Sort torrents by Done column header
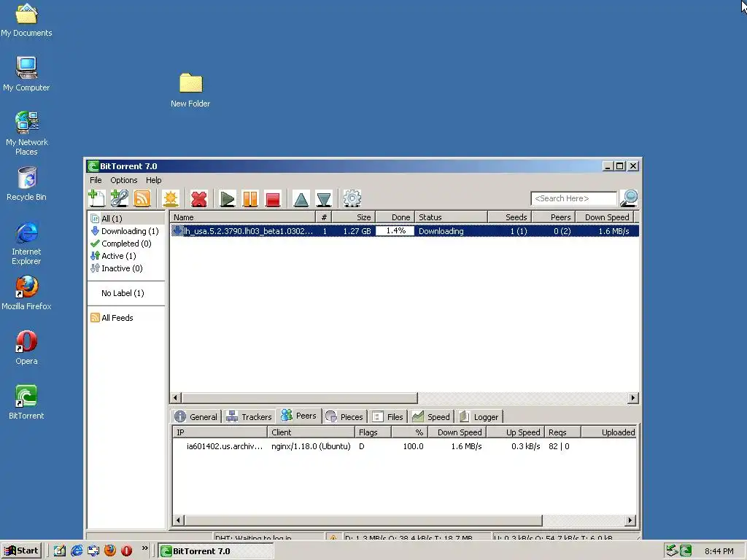747x560 pixels. pyautogui.click(x=395, y=217)
